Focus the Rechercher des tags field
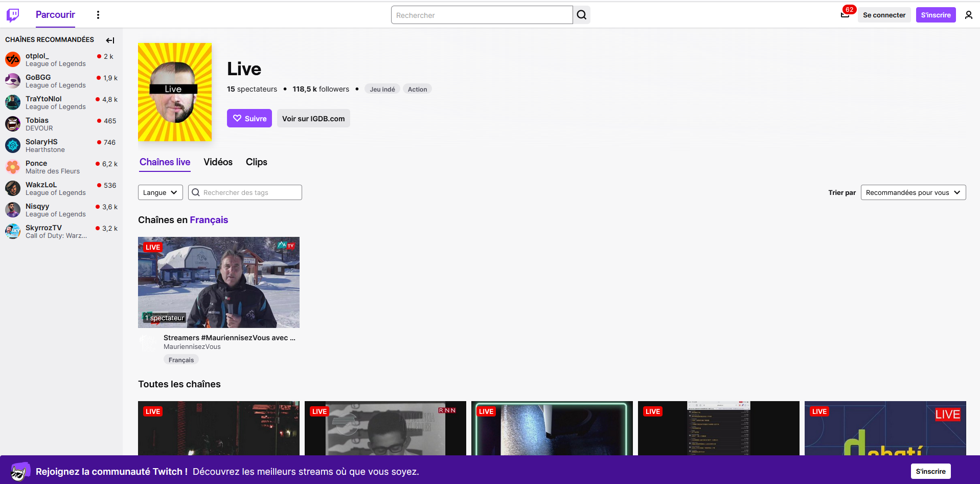This screenshot has width=980, height=484. coord(250,192)
